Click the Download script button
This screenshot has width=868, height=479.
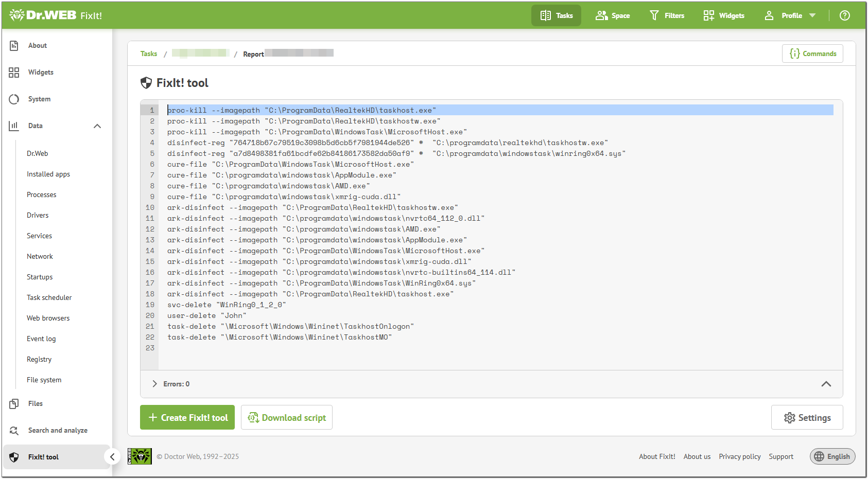287,417
